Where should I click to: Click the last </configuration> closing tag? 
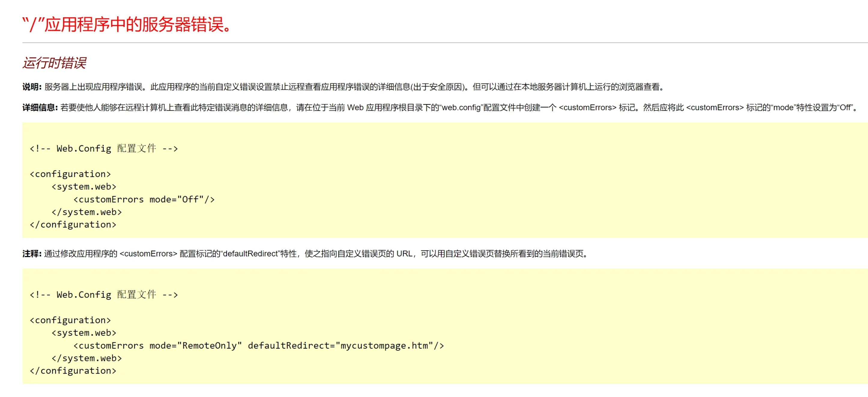(x=73, y=371)
